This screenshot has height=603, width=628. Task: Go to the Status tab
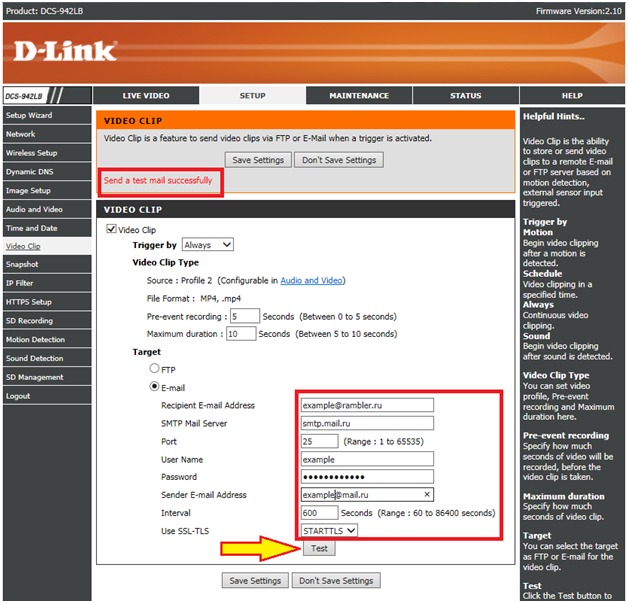465,96
